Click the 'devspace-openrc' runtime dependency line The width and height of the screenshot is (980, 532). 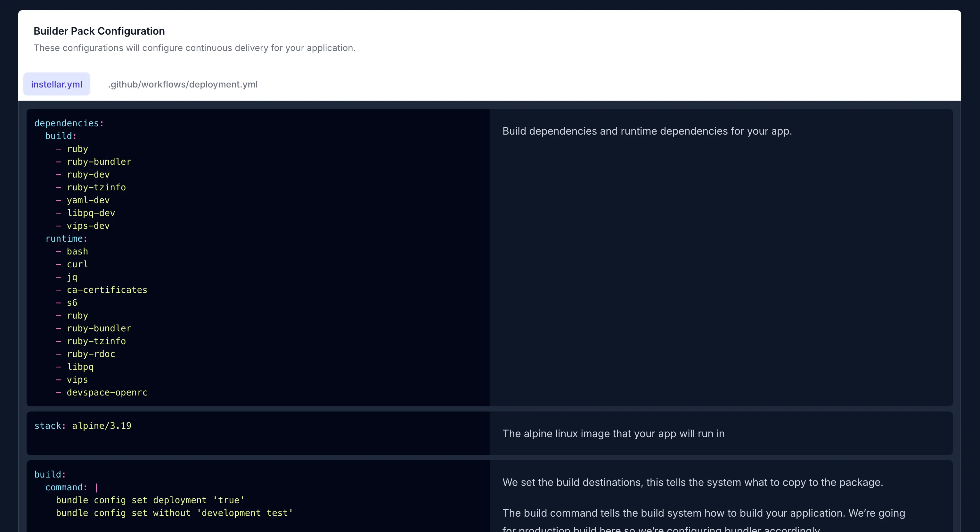(102, 393)
